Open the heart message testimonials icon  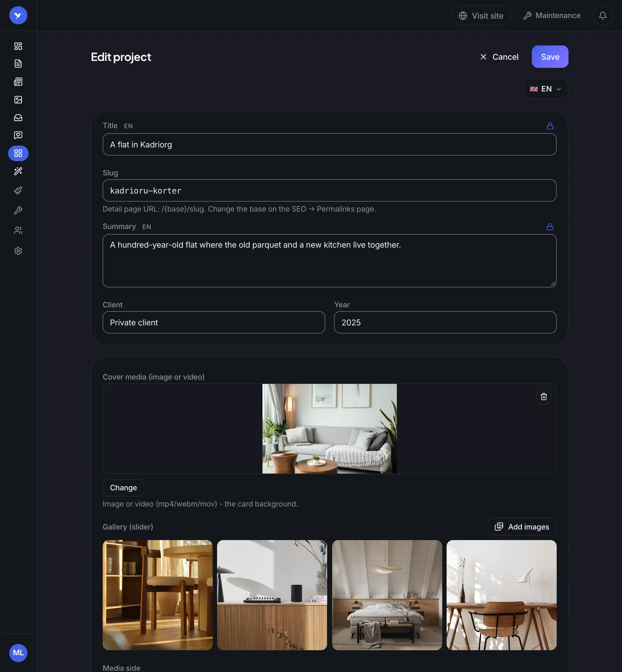[18, 135]
